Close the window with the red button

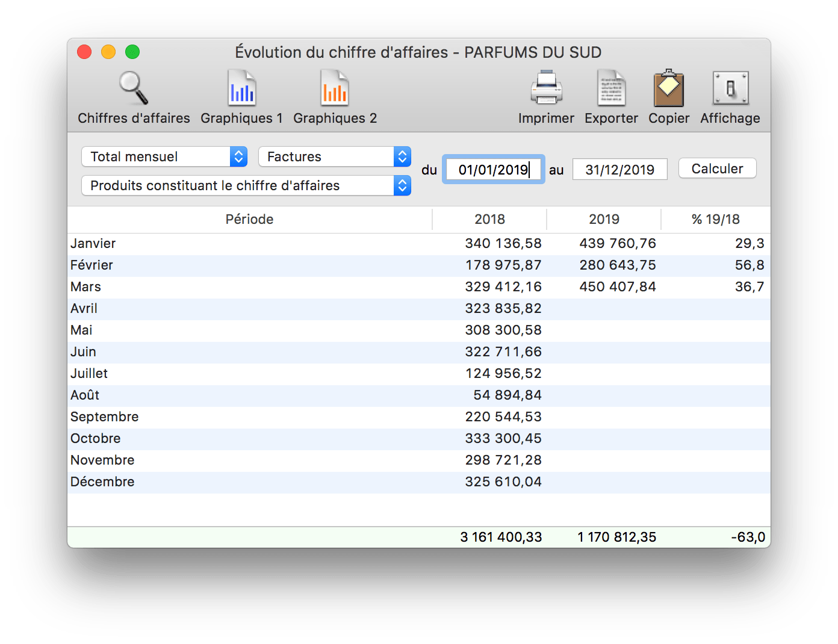click(84, 52)
